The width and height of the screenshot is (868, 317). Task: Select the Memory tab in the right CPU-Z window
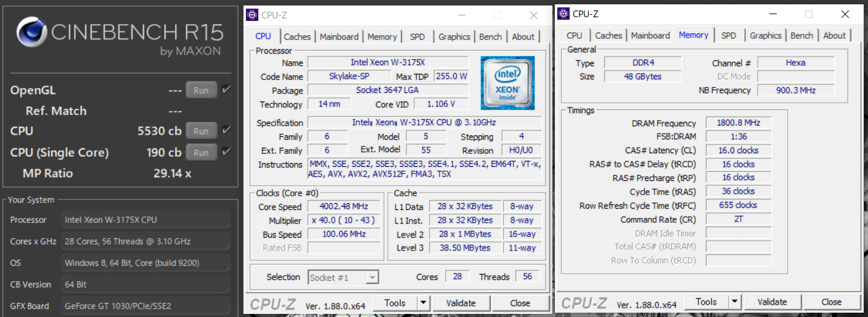[x=694, y=35]
